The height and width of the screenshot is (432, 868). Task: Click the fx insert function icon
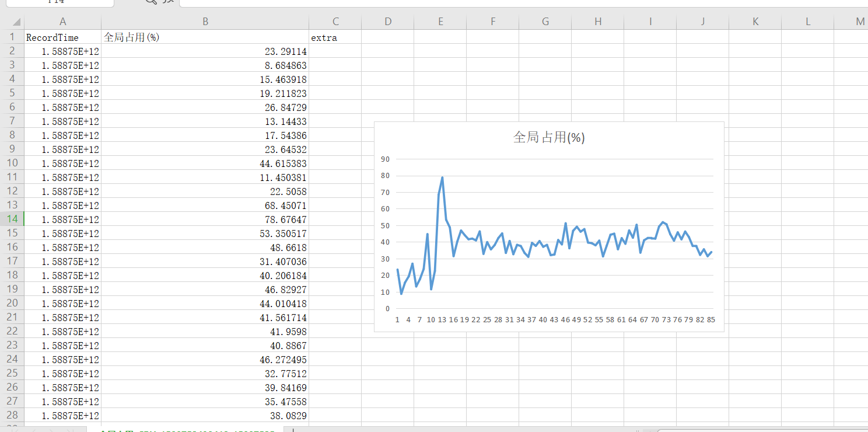pos(169,2)
